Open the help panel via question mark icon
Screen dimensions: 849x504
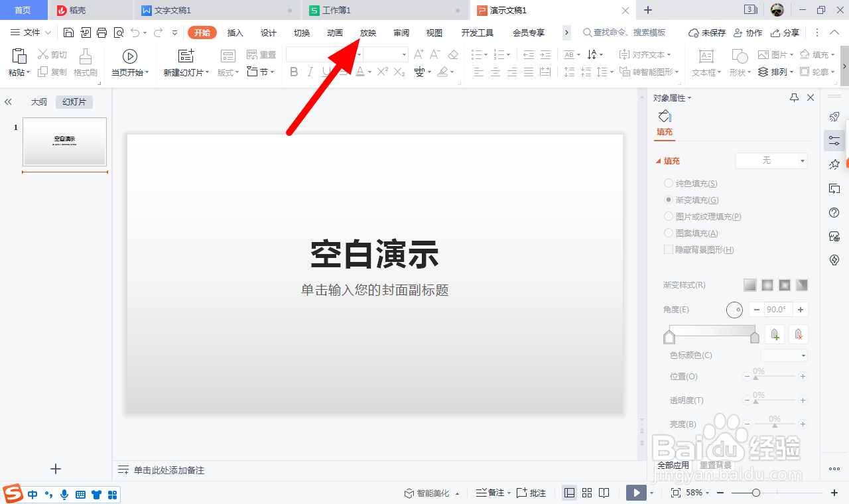[834, 212]
